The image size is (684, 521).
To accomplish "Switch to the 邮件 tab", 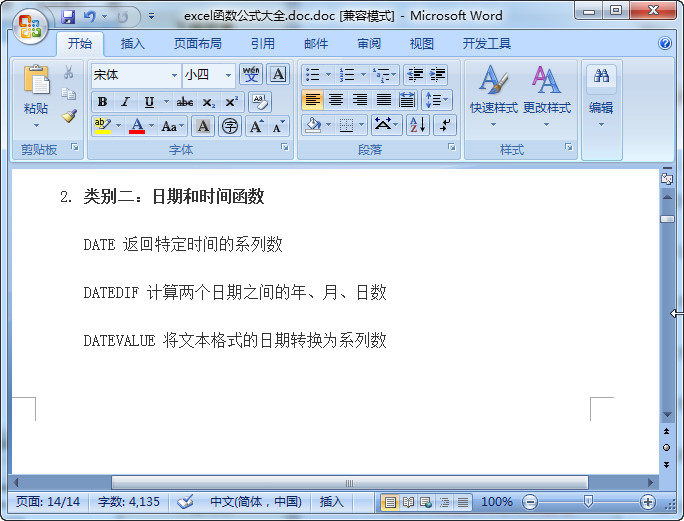I will pyautogui.click(x=316, y=43).
